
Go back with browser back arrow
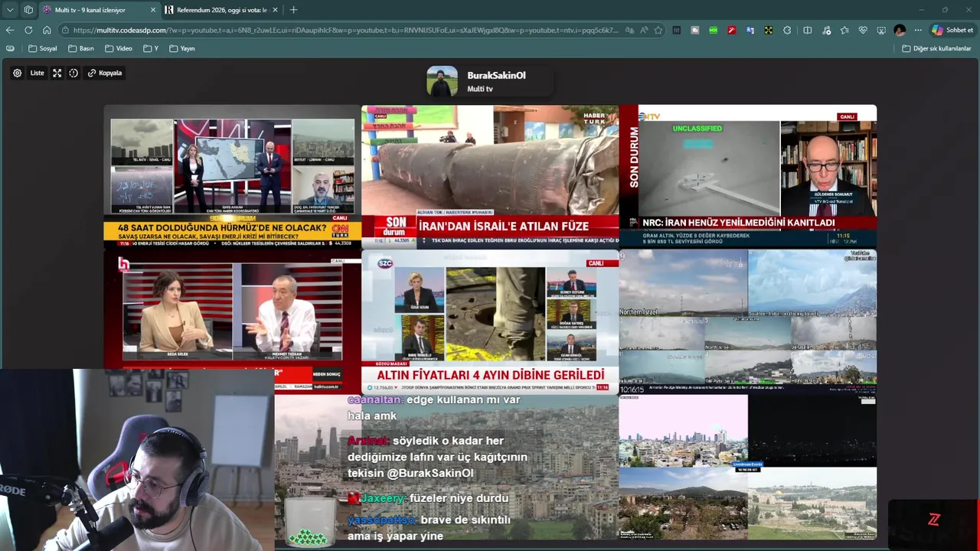click(10, 30)
